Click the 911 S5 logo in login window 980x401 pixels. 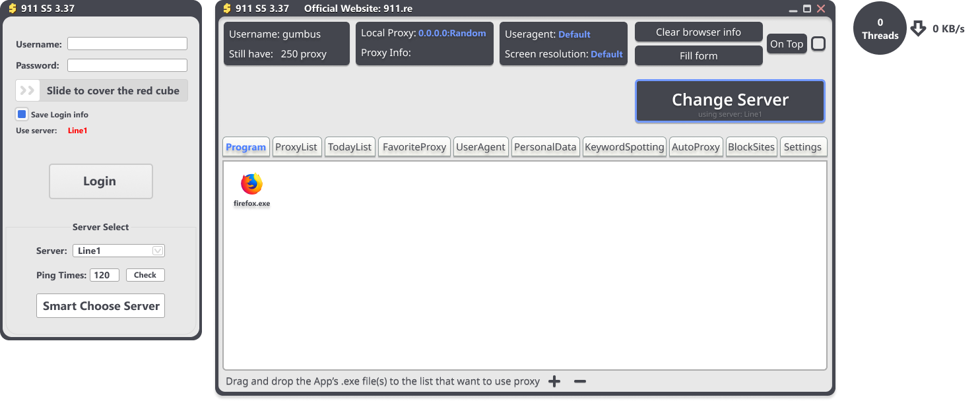pyautogui.click(x=12, y=9)
